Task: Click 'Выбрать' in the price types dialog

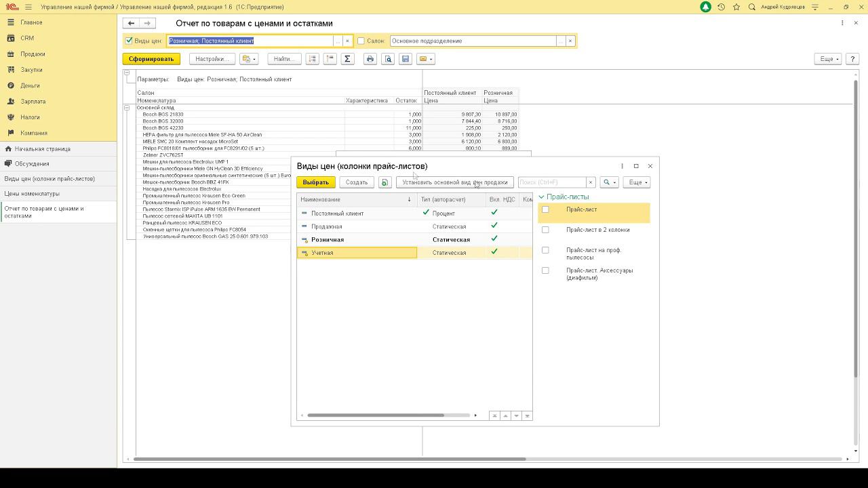Action: click(316, 182)
